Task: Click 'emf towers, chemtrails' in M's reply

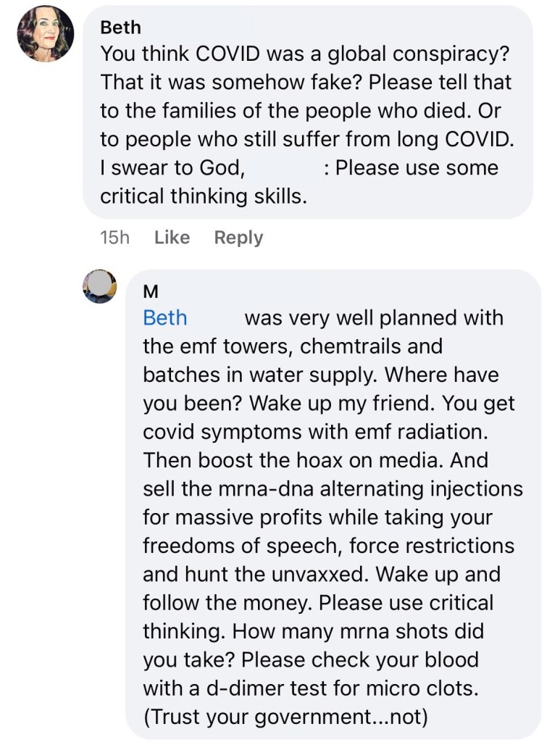Action: tap(291, 346)
